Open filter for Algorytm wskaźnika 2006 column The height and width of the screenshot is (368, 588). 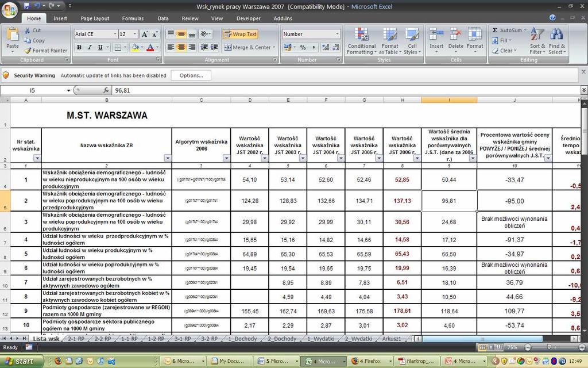pyautogui.click(x=226, y=159)
